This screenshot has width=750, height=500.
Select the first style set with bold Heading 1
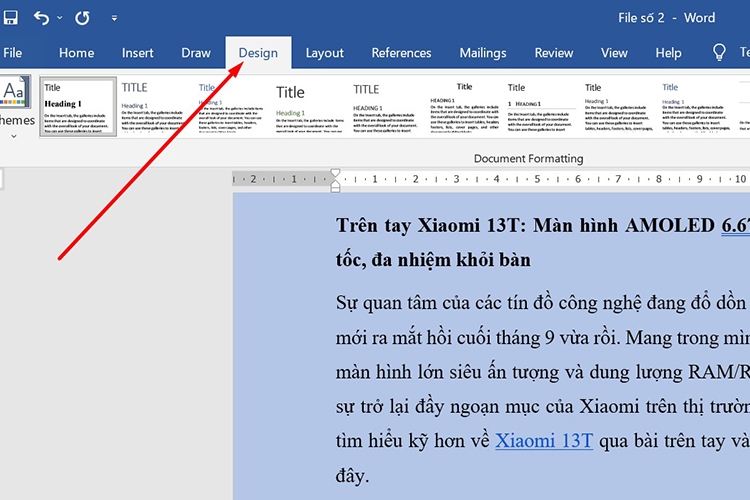78,107
